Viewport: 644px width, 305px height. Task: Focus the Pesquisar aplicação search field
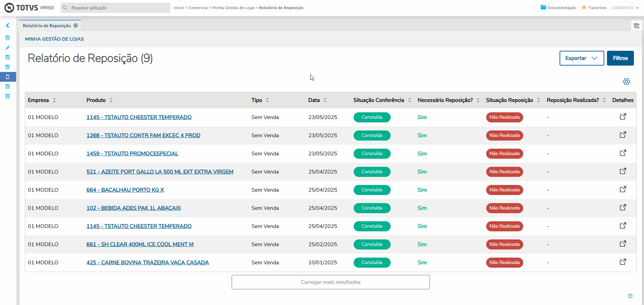point(119,8)
